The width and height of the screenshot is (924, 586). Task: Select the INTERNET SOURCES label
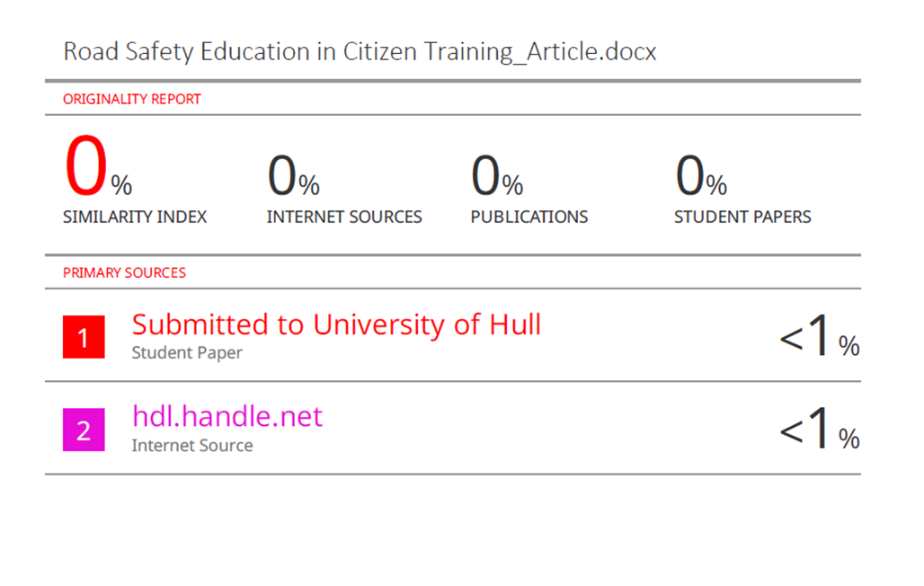pos(344,217)
